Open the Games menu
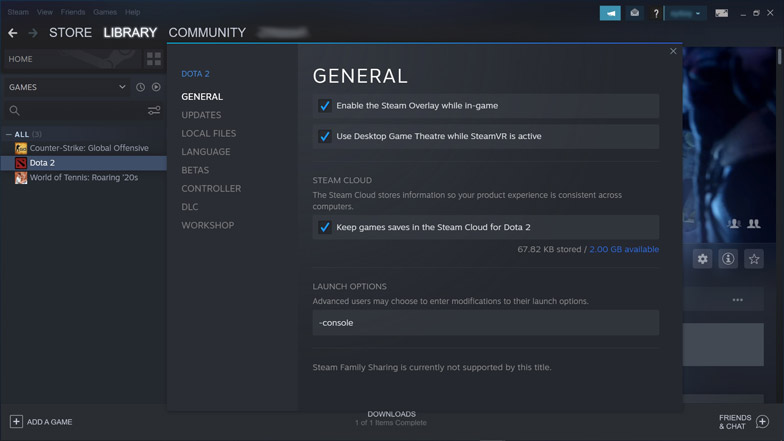This screenshot has width=784, height=441. click(105, 12)
